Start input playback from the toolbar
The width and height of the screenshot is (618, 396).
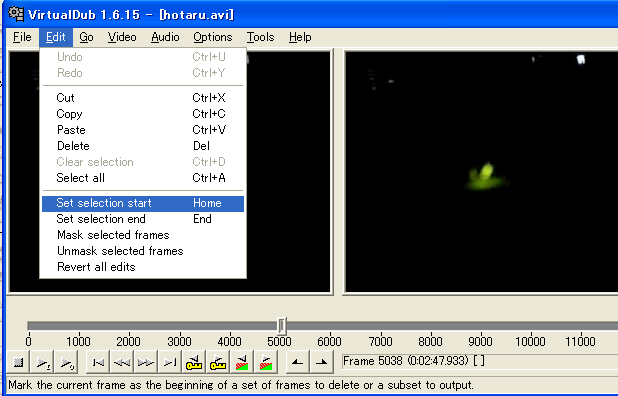pos(43,362)
